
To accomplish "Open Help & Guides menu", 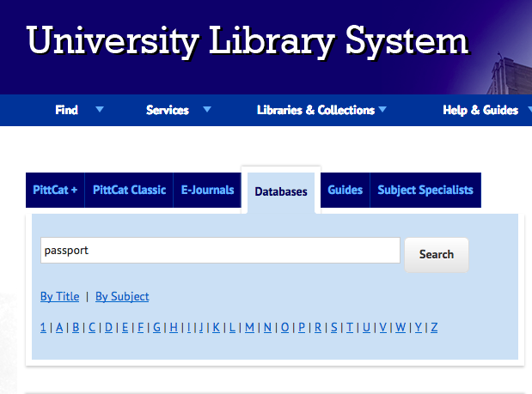I will [x=480, y=110].
